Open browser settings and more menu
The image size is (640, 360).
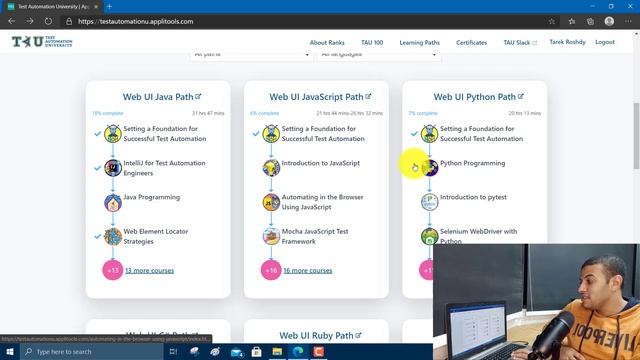coord(628,21)
